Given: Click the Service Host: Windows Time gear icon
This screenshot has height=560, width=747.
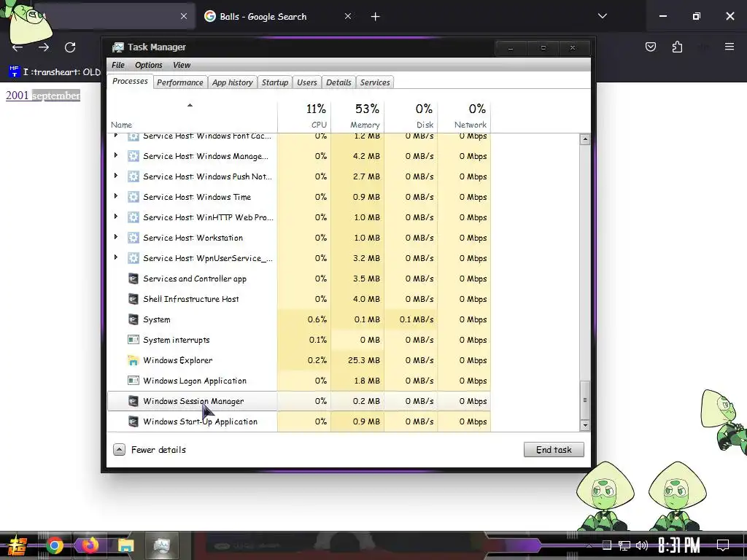Looking at the screenshot, I should tap(133, 197).
